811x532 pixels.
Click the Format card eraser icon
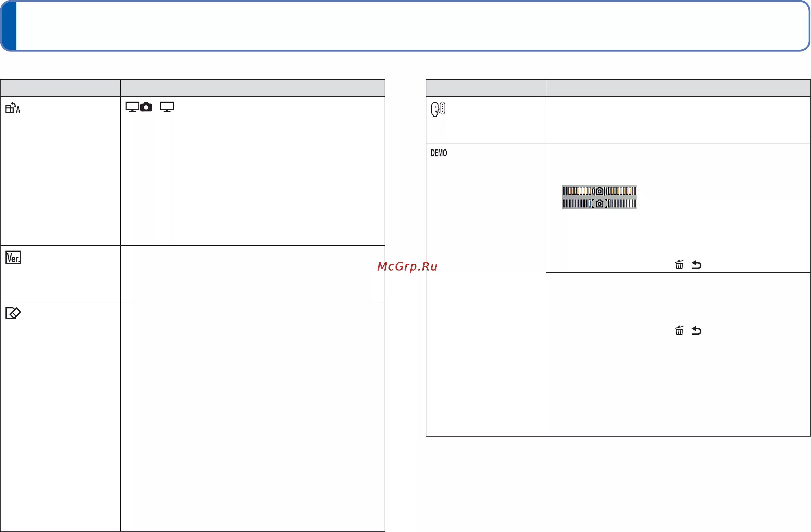click(x=13, y=313)
